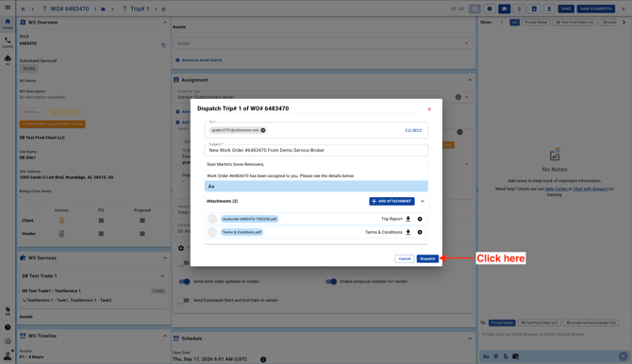Collapse the Attachments section
Viewport: 632px width, 364px height.
[422, 201]
